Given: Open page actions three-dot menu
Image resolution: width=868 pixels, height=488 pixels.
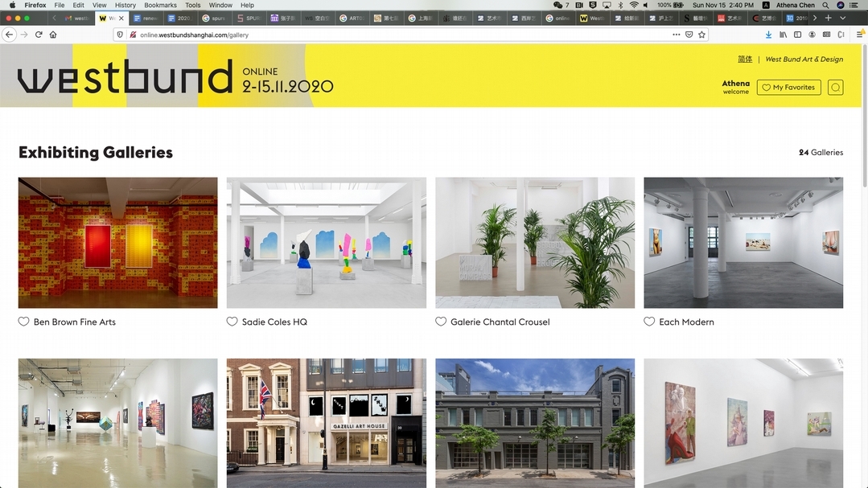Looking at the screenshot, I should click(x=676, y=35).
